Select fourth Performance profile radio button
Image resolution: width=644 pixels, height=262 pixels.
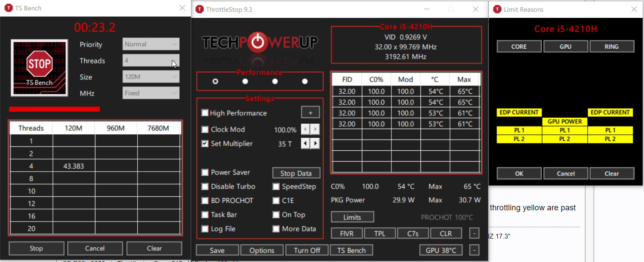click(305, 81)
